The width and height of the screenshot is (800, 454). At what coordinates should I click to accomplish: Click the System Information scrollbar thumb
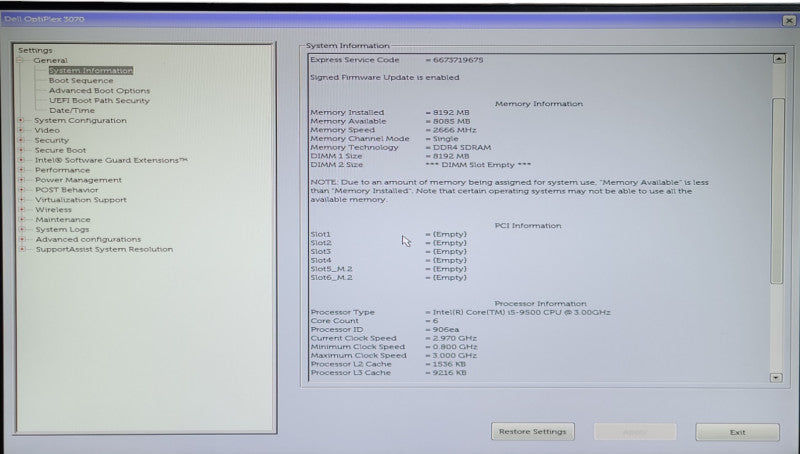click(x=778, y=190)
